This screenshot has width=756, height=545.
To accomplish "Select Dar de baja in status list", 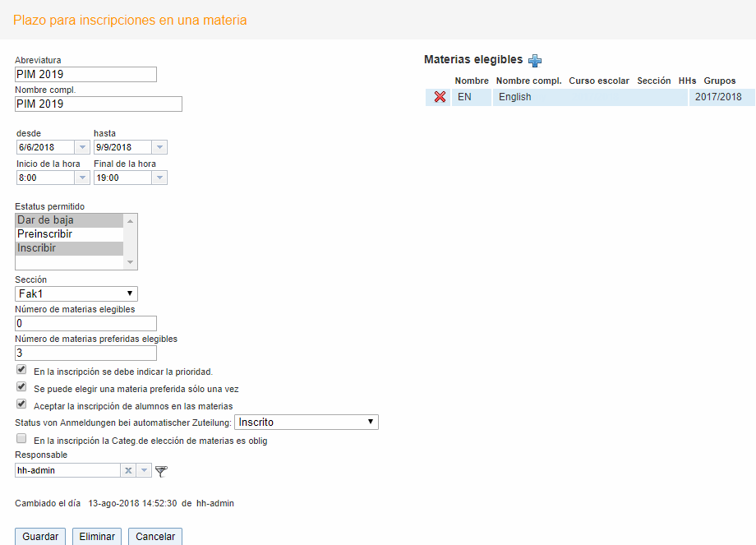I will pos(69,220).
